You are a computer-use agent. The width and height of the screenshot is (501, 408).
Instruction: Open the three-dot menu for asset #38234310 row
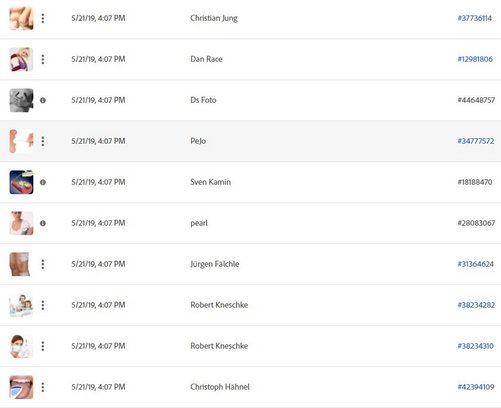coord(43,346)
